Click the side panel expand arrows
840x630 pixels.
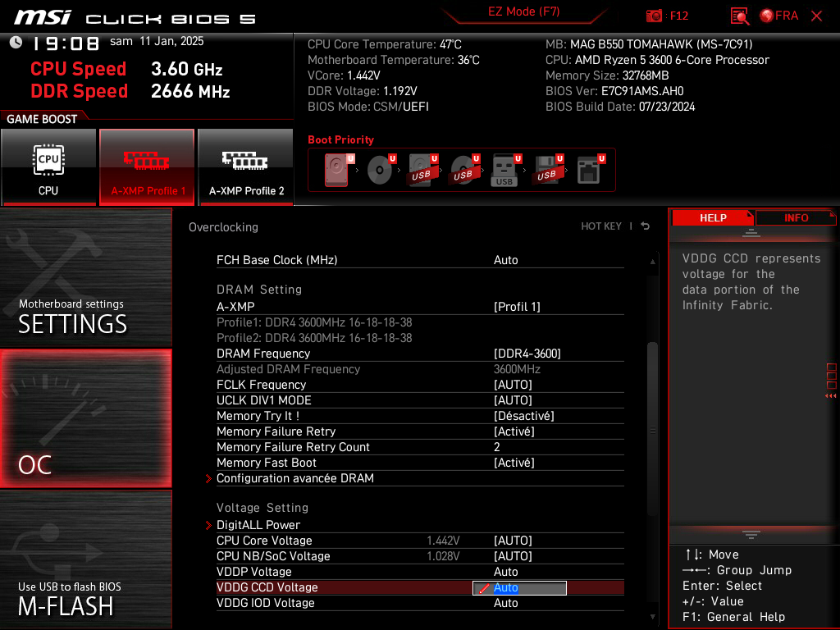(x=831, y=396)
